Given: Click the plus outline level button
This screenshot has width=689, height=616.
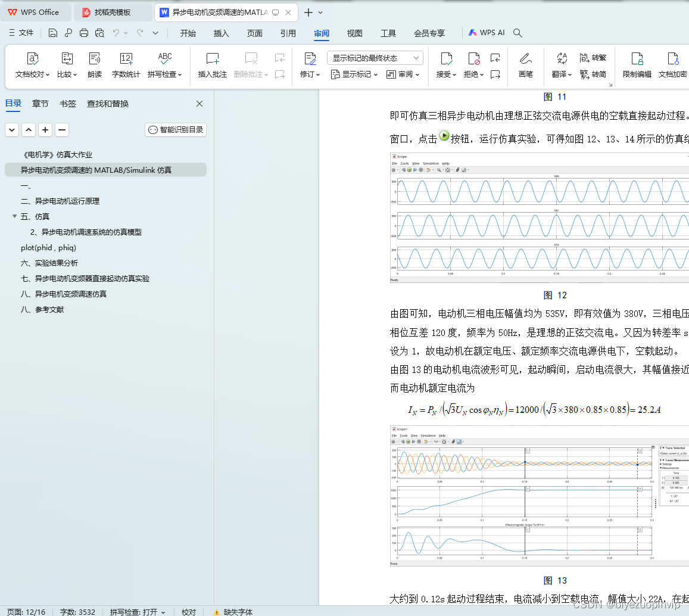Looking at the screenshot, I should (x=45, y=130).
